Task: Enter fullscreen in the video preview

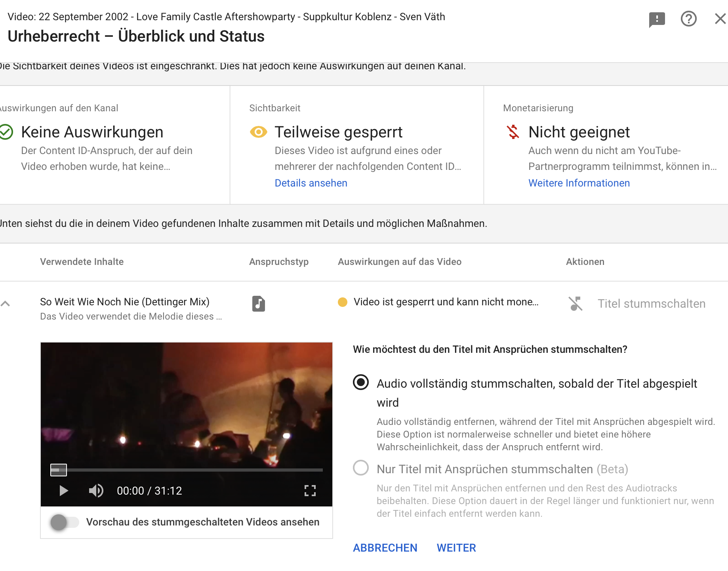Action: (x=310, y=491)
